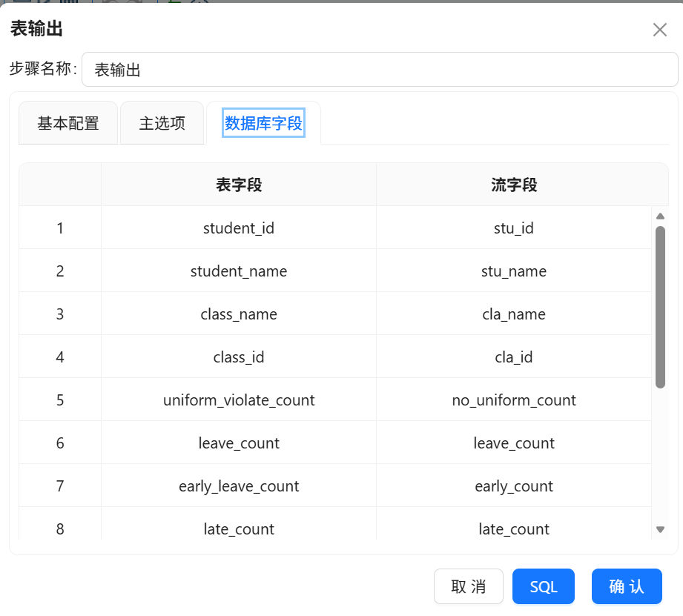Image resolution: width=683 pixels, height=616 pixels.
Task: Select the no_uniform_count cell
Action: click(x=514, y=400)
